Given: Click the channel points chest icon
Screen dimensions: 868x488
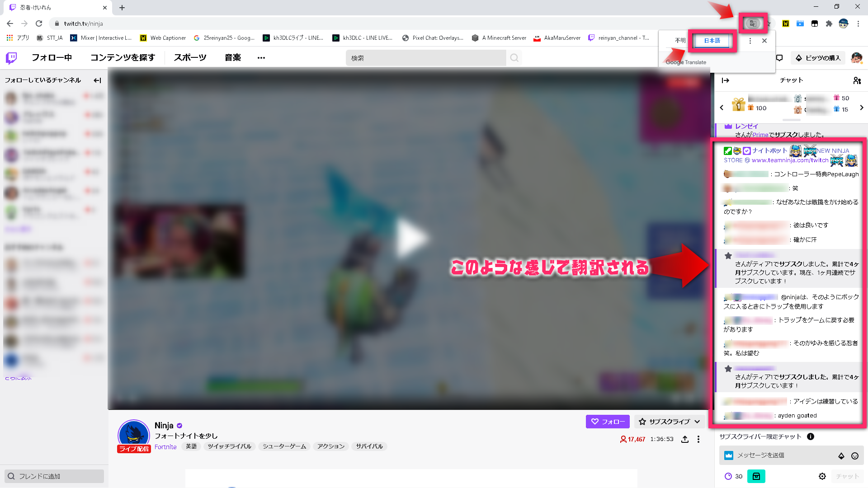Looking at the screenshot, I should coord(756,475).
